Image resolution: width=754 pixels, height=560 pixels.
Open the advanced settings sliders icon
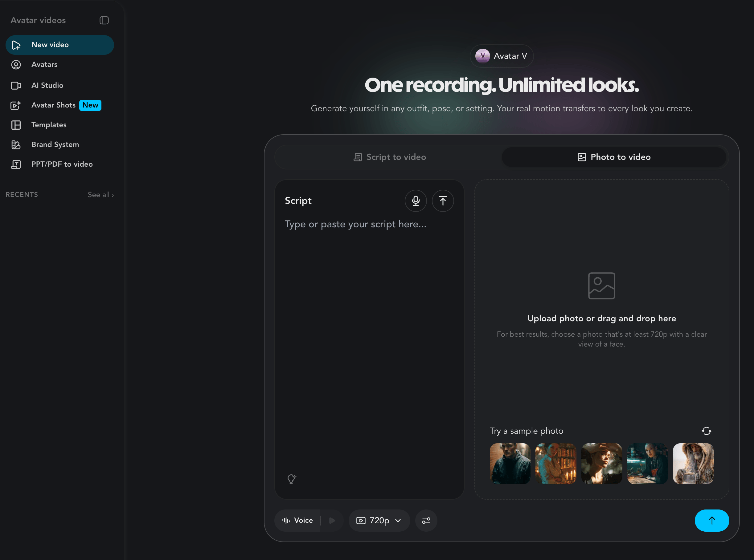pyautogui.click(x=426, y=520)
